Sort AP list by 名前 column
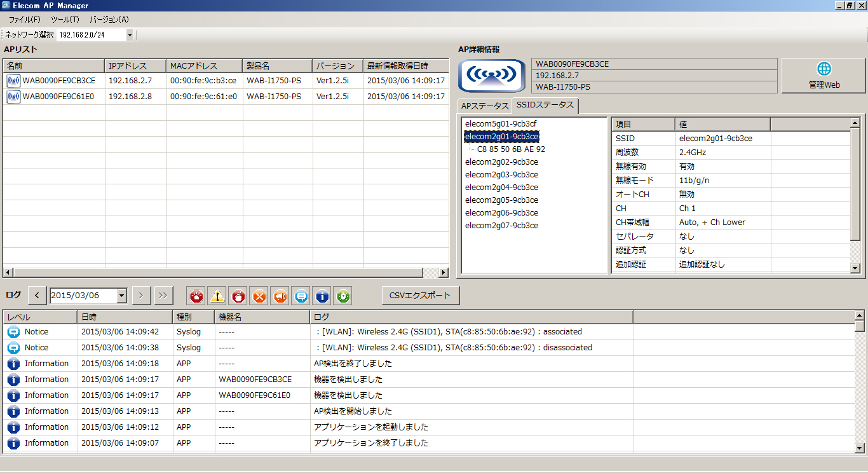The width and height of the screenshot is (868, 473). point(53,66)
